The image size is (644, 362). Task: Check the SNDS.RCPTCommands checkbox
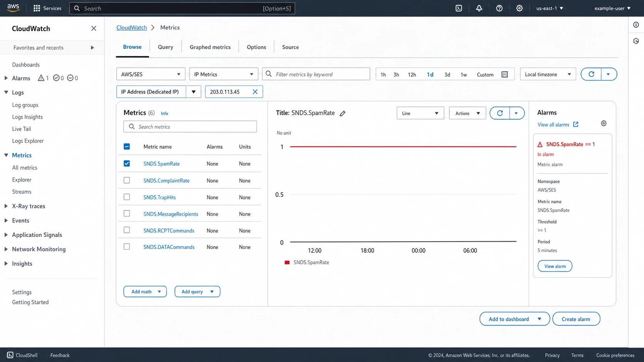pos(127,230)
